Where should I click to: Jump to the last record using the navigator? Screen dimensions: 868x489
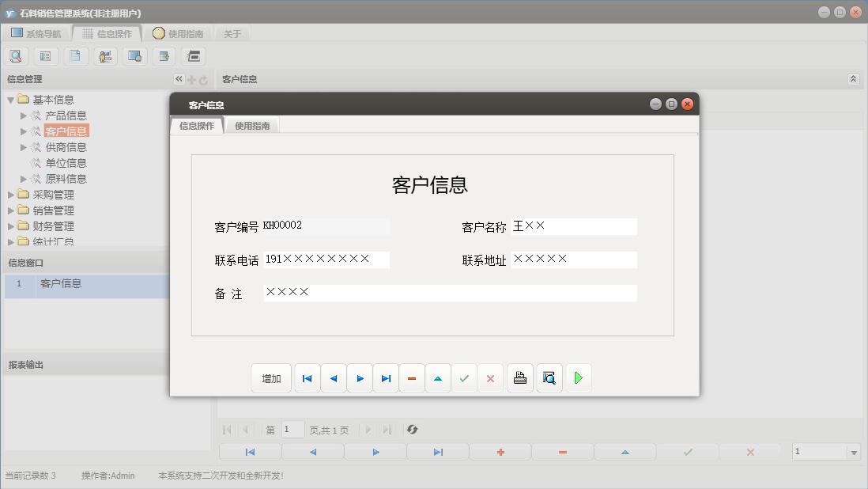point(386,377)
